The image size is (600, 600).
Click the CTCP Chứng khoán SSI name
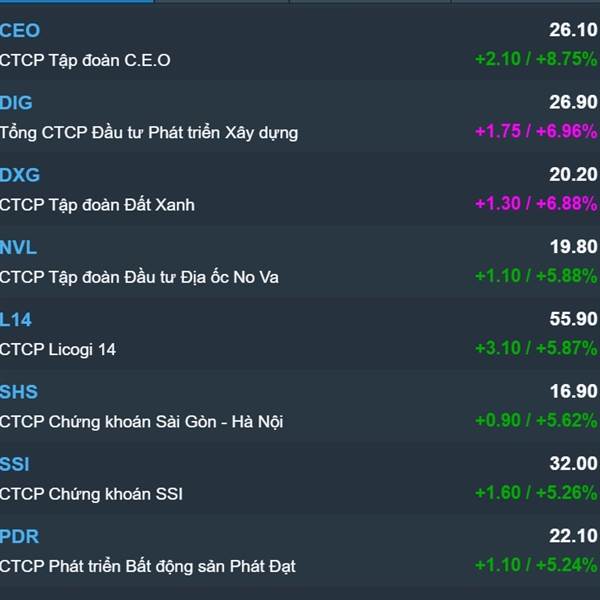coord(91,494)
